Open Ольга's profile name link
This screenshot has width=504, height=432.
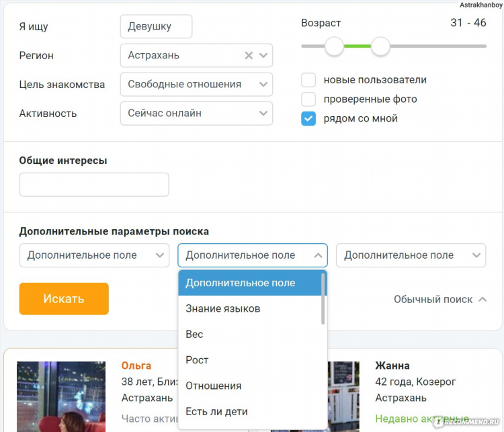click(136, 365)
